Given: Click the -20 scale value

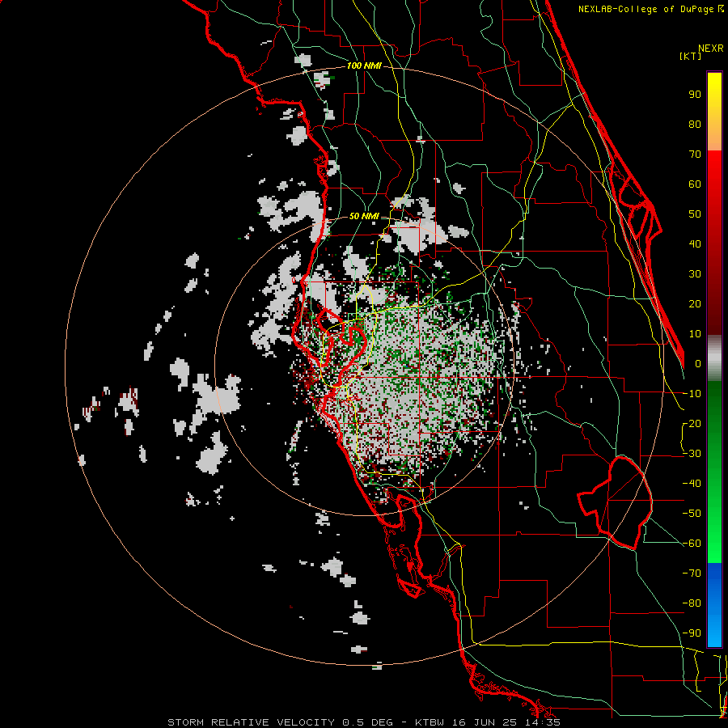Looking at the screenshot, I should tap(692, 424).
